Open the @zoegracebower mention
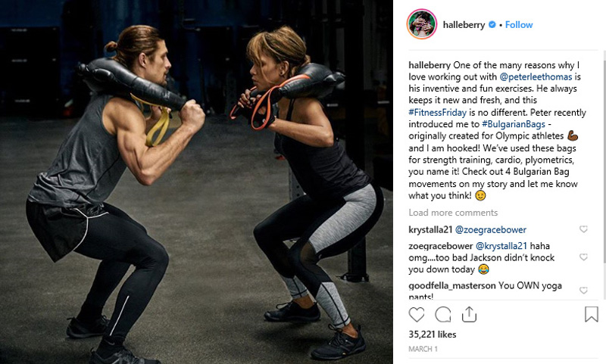Viewport: 606px width, 364px height. (x=490, y=229)
